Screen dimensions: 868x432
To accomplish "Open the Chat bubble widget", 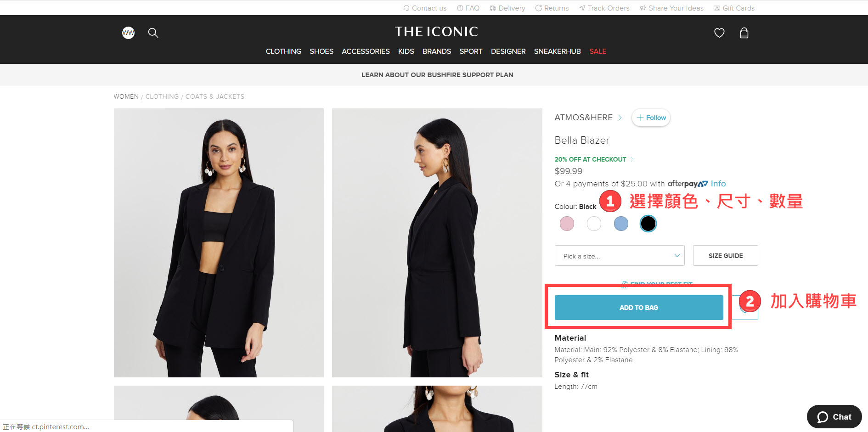I will click(834, 417).
